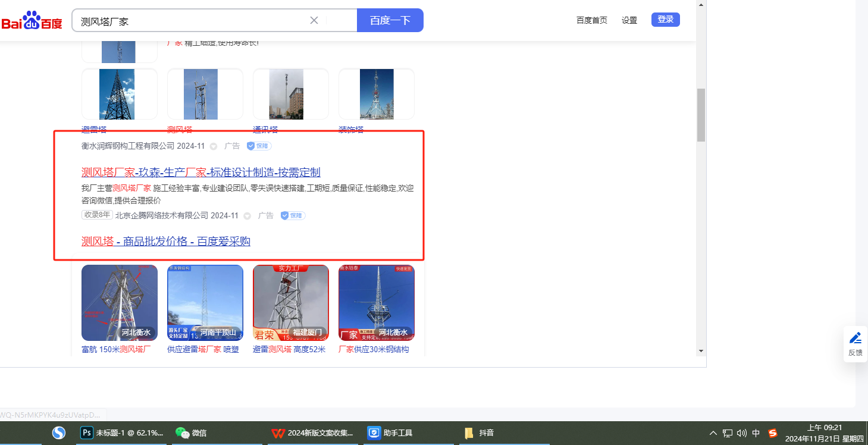This screenshot has height=445, width=868.
Task: Open 供应避雷塔厂家 喷塑 product link
Action: [x=203, y=349]
